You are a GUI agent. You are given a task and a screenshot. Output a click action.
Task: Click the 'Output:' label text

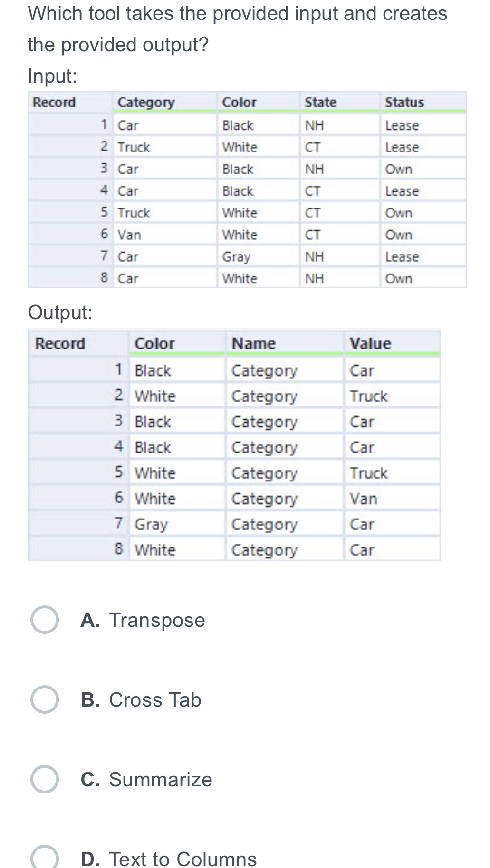click(60, 312)
